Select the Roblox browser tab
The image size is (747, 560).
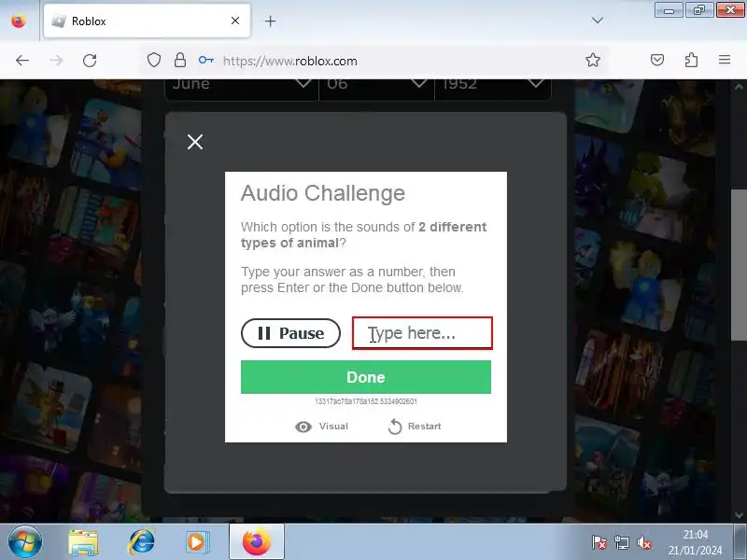pyautogui.click(x=147, y=21)
